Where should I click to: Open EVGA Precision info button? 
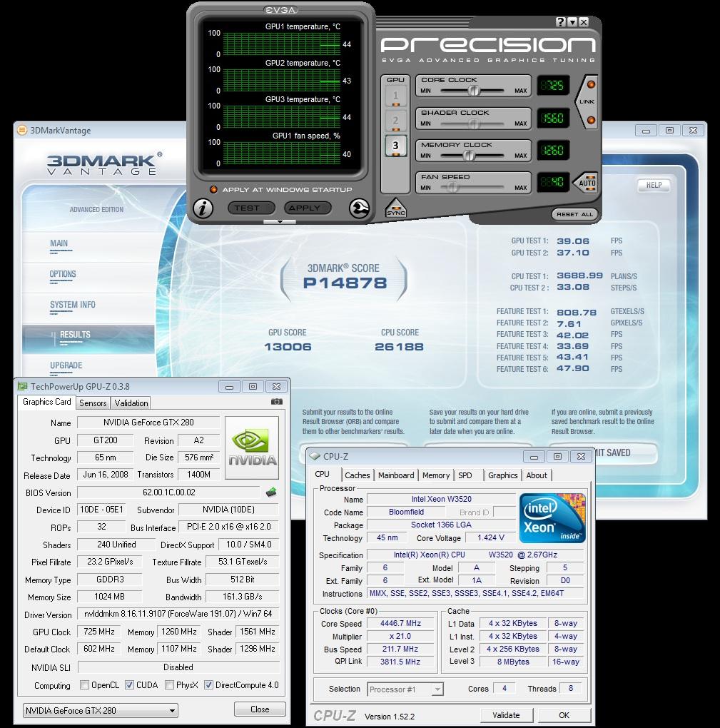coord(203,208)
